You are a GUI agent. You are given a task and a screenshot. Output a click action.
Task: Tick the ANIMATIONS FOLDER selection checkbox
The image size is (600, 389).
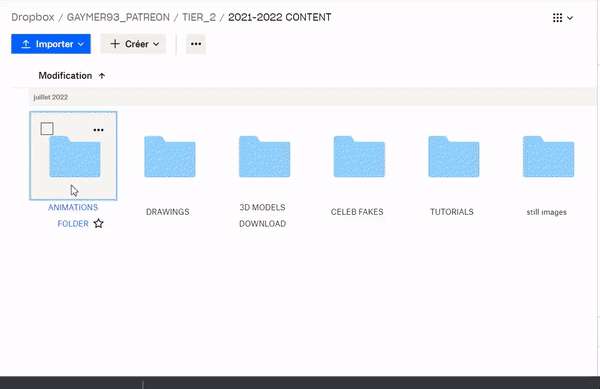pos(47,129)
